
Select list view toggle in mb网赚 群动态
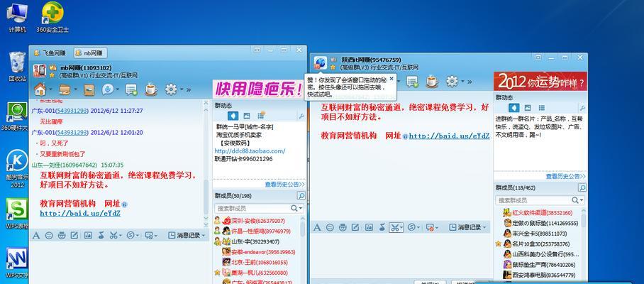point(261,116)
